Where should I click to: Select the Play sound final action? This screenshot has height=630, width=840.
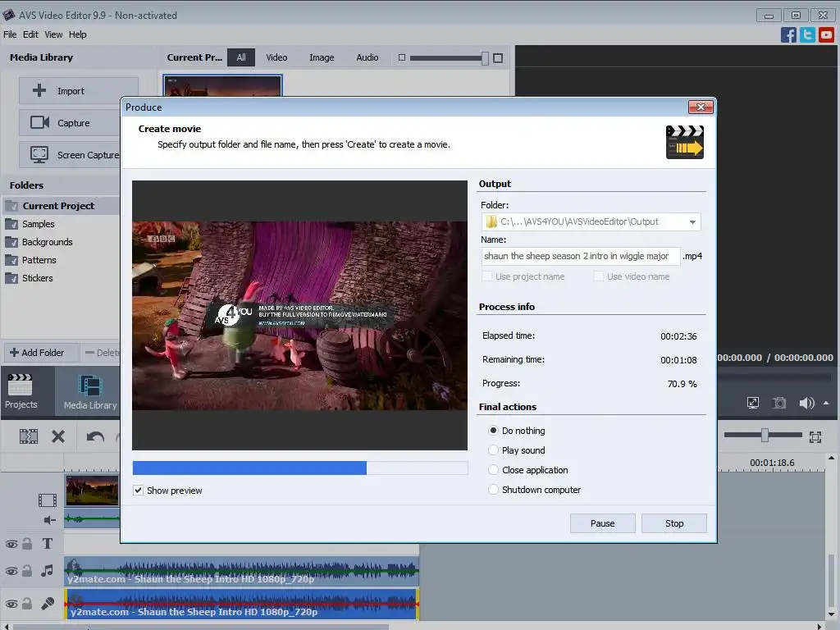493,450
